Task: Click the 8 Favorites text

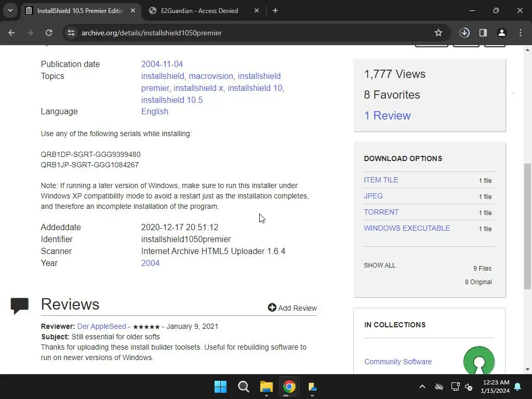Action: (392, 95)
